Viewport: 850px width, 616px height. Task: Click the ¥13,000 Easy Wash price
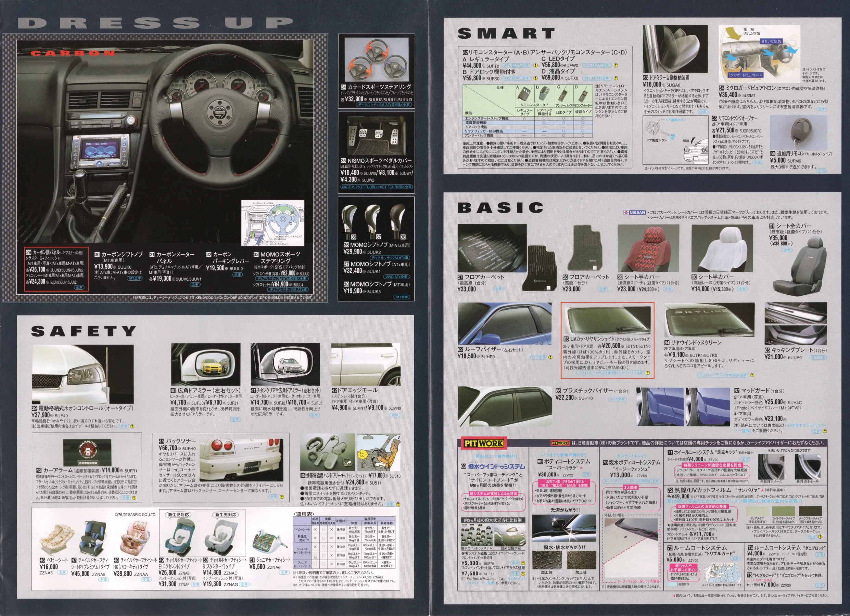(620, 475)
